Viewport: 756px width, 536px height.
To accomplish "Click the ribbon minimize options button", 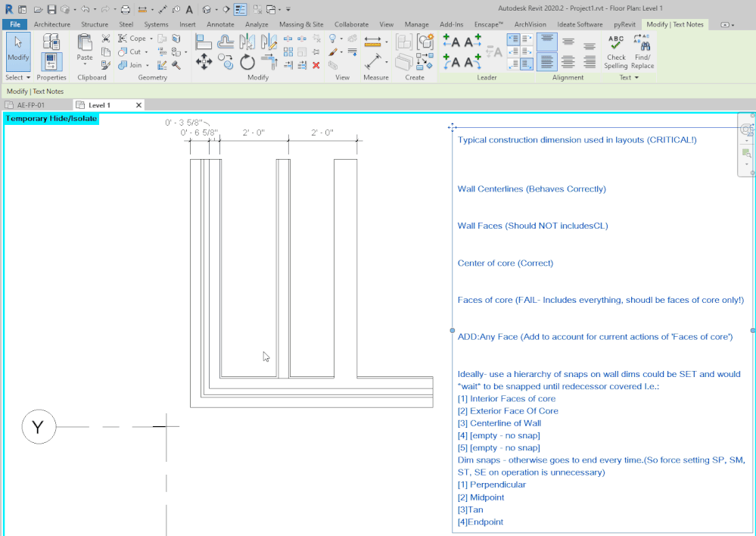I will click(x=726, y=25).
